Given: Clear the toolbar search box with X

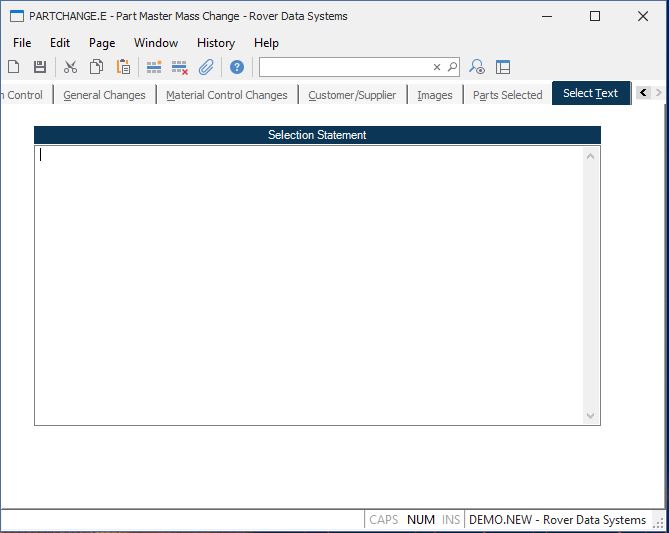Looking at the screenshot, I should 436,67.
